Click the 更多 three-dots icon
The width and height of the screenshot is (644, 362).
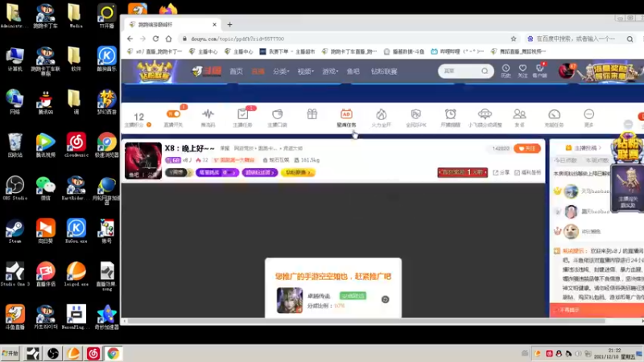coord(588,113)
